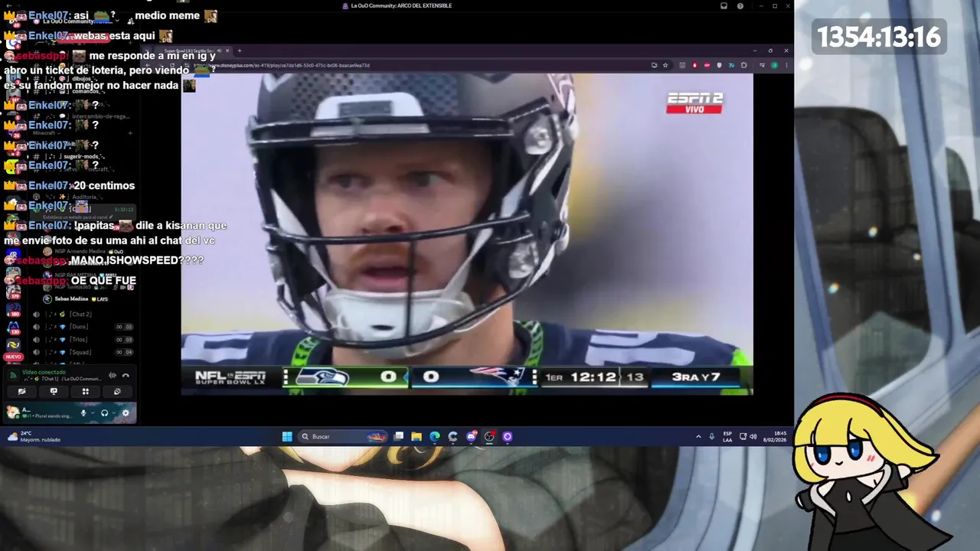980x551 pixels.
Task: Join the Trios voice channel
Action: (78, 339)
